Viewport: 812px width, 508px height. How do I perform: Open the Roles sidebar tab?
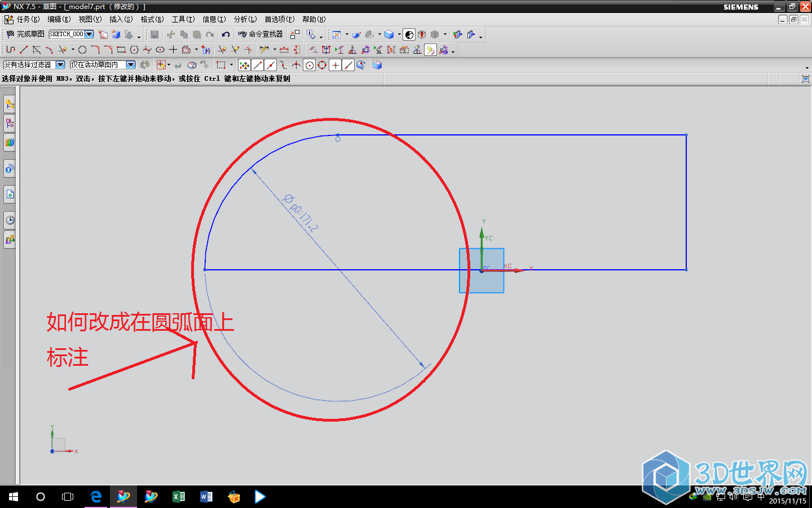point(10,240)
